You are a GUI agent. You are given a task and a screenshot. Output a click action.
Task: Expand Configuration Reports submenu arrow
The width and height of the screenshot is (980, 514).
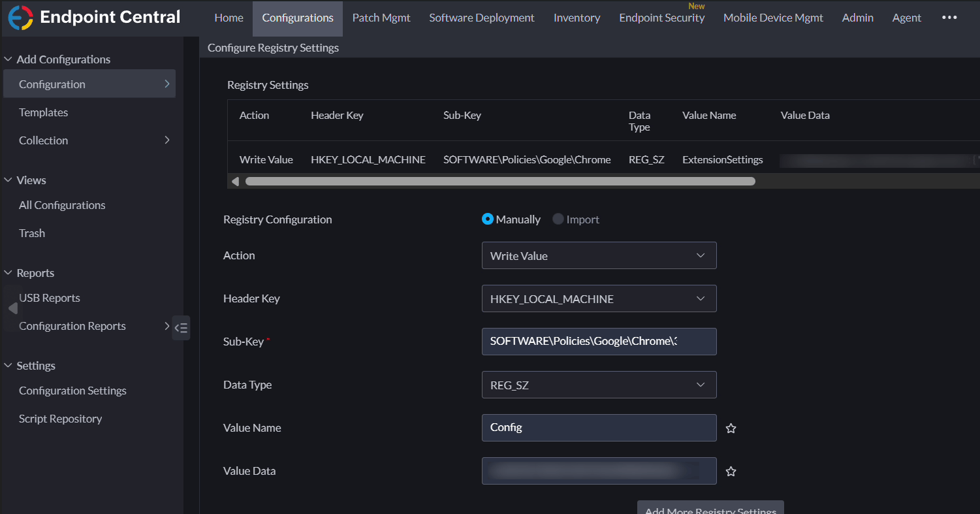(x=166, y=325)
